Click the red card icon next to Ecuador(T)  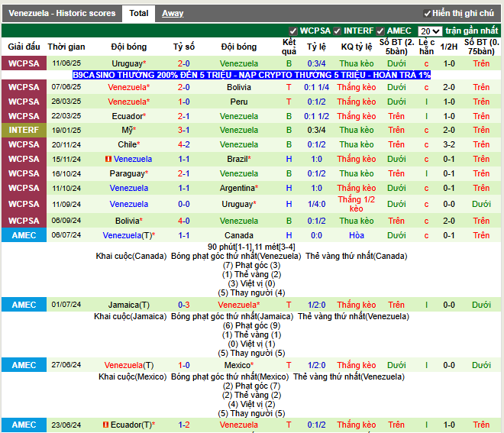pyautogui.click(x=105, y=425)
